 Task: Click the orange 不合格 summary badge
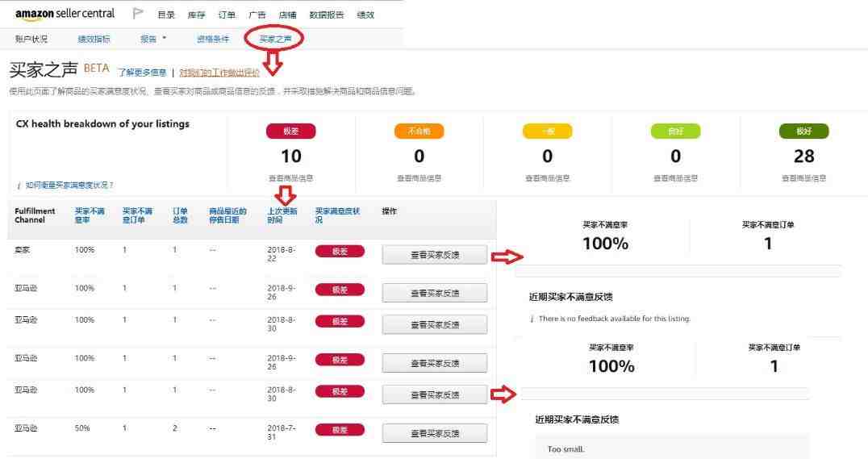[x=419, y=131]
